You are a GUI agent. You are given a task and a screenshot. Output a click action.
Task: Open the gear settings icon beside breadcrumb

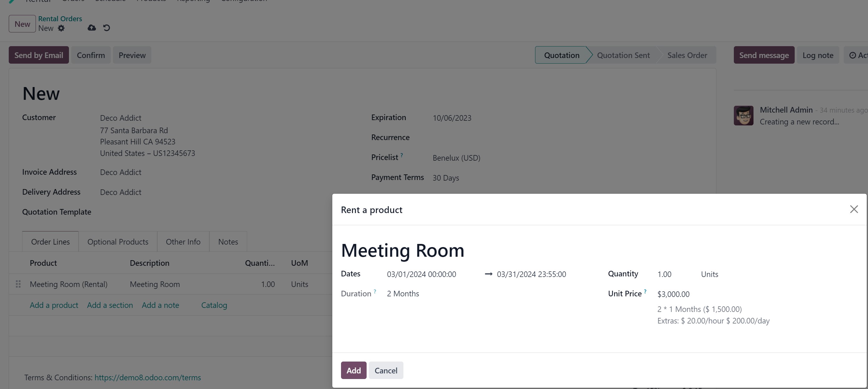point(62,28)
